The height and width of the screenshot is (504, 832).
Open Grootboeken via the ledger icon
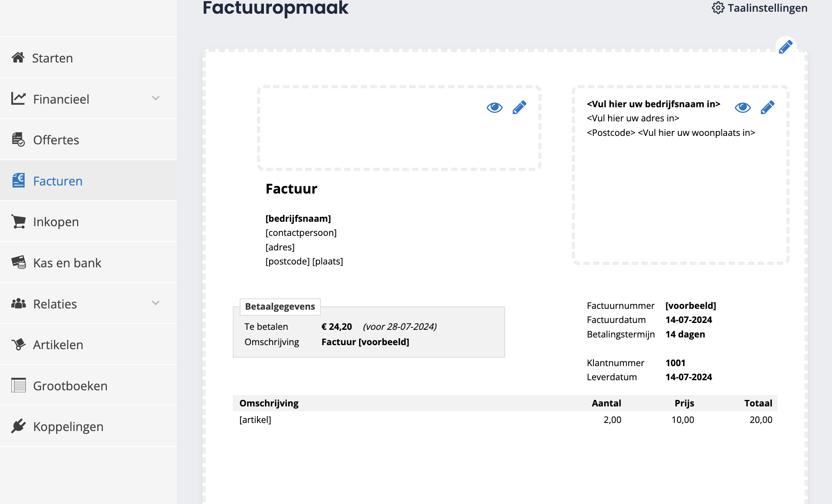(x=18, y=385)
